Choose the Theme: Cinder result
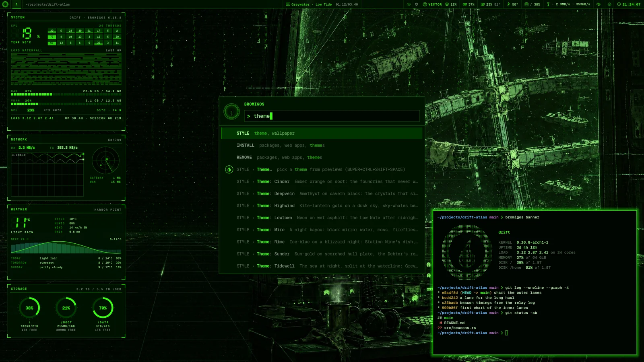Image resolution: width=644 pixels, height=362 pixels. pyautogui.click(x=322, y=181)
